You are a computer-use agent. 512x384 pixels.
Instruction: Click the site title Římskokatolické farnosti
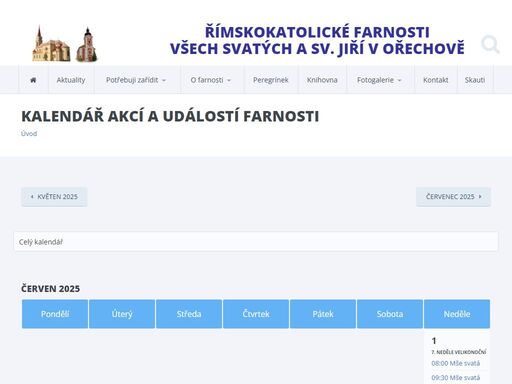point(317,40)
